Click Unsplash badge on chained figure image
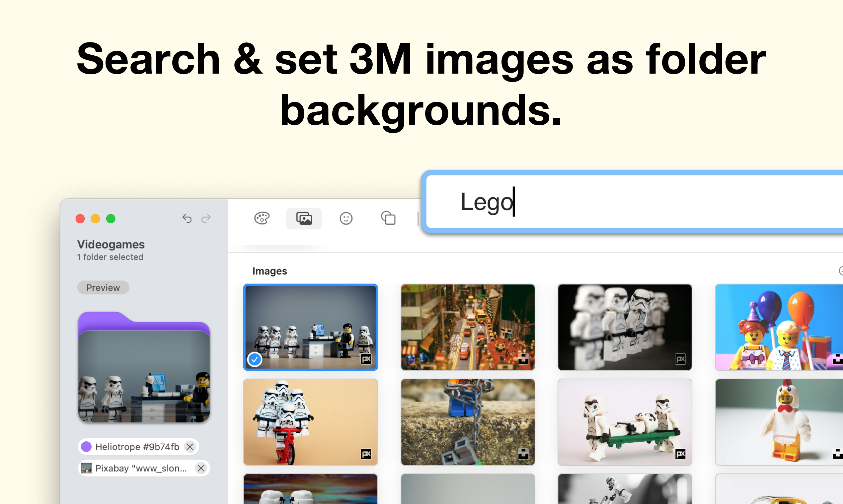The height and width of the screenshot is (504, 843). 523,454
